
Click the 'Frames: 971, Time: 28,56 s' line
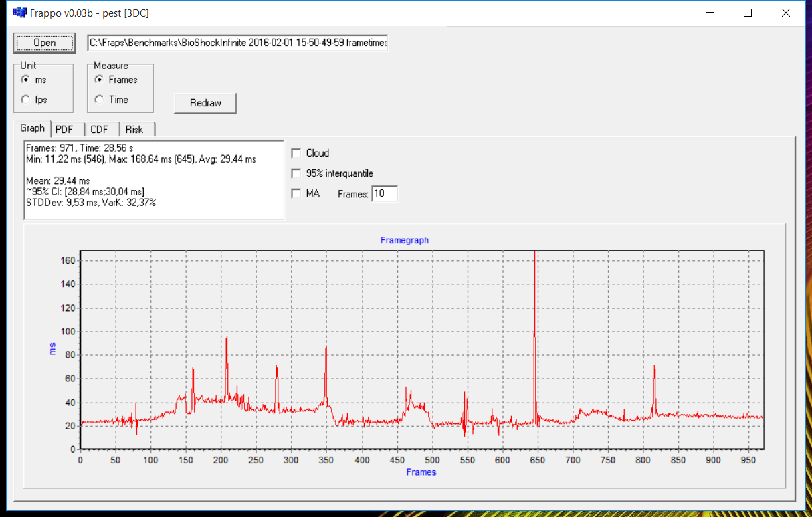point(80,148)
